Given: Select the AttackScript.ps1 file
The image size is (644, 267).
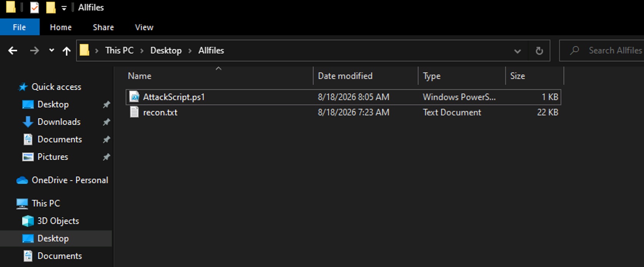Looking at the screenshot, I should pyautogui.click(x=343, y=97).
